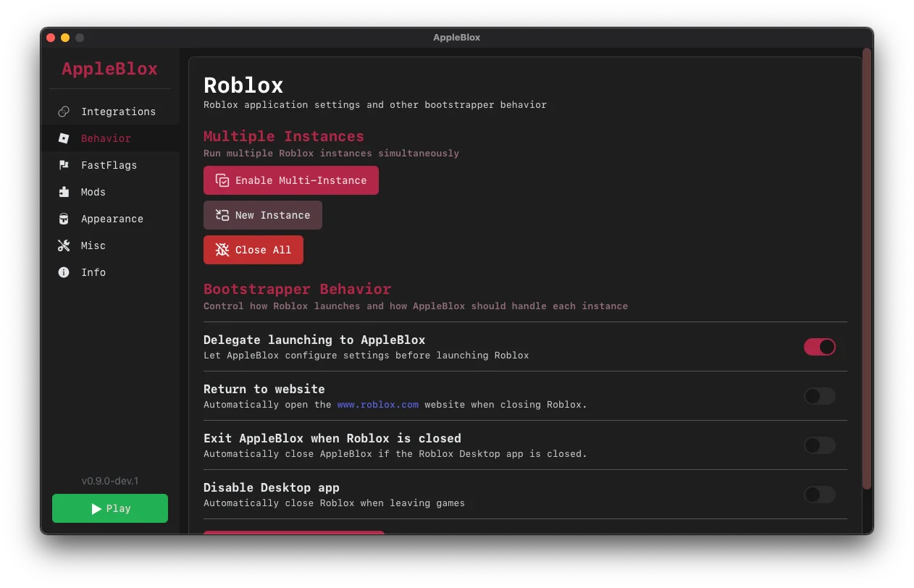Click the vertical scrollbar on the right
Screen dimensions: 914x588
tap(866, 268)
